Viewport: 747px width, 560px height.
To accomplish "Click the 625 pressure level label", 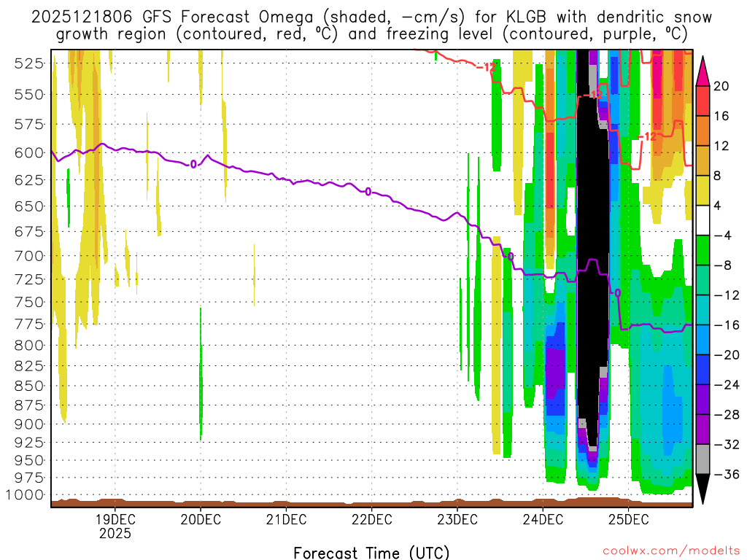I will (x=29, y=180).
